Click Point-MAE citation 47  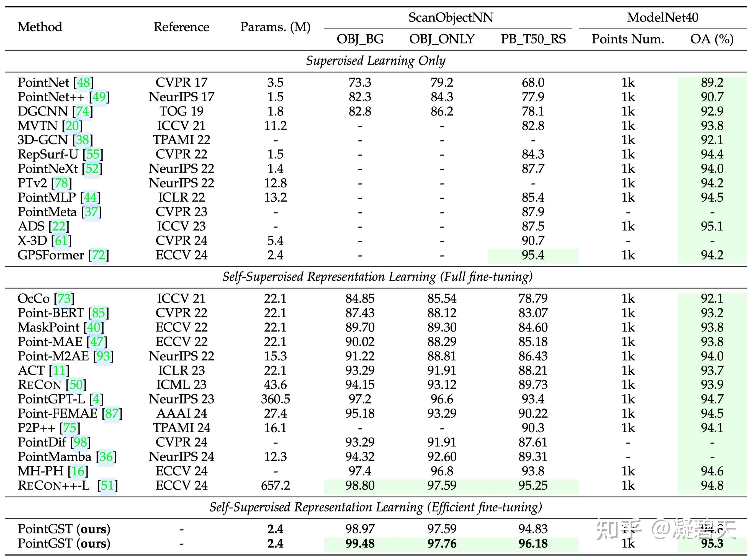[97, 342]
